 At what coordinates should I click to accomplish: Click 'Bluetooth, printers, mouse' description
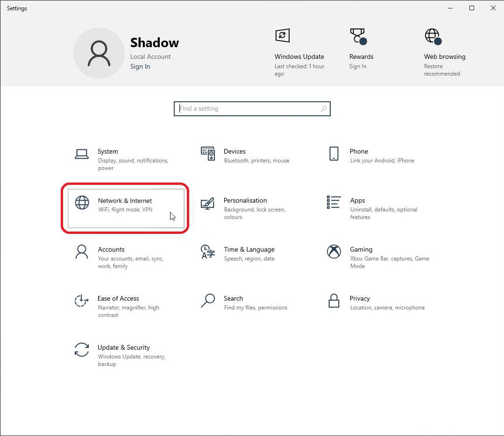pos(257,161)
